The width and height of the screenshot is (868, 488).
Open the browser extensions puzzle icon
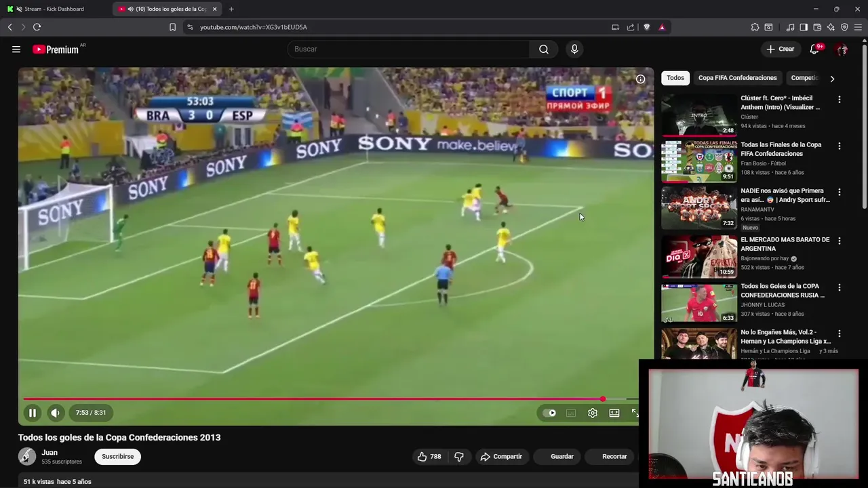tap(755, 27)
